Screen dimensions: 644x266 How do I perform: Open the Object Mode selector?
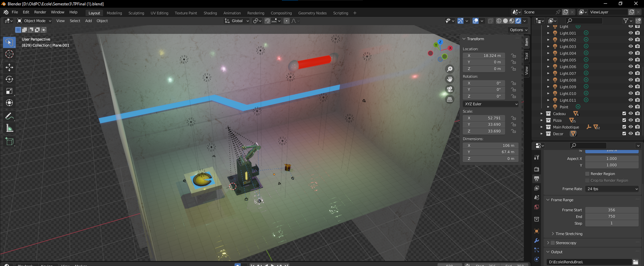coord(35,21)
